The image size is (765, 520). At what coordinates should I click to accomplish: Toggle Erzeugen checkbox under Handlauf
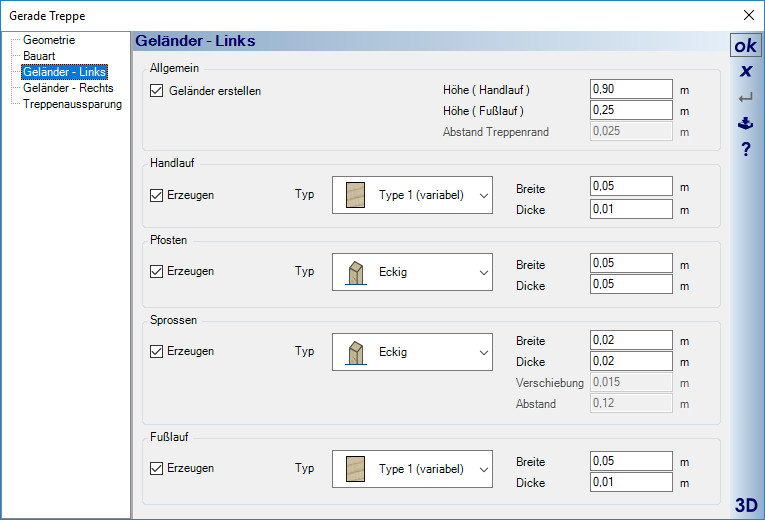point(156,195)
